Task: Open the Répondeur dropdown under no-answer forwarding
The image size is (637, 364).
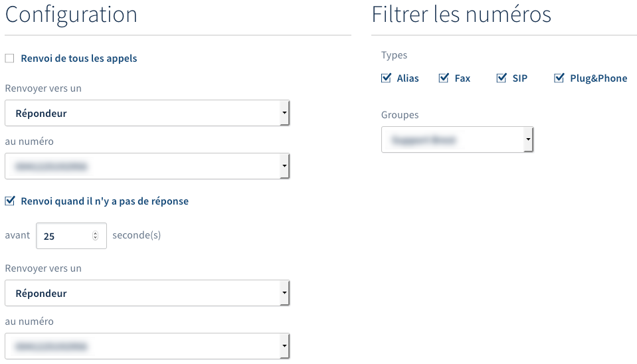Action: click(x=147, y=293)
